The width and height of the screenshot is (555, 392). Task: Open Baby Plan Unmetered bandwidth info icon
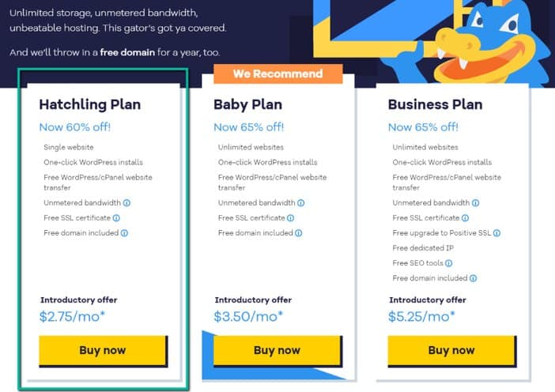tap(301, 203)
